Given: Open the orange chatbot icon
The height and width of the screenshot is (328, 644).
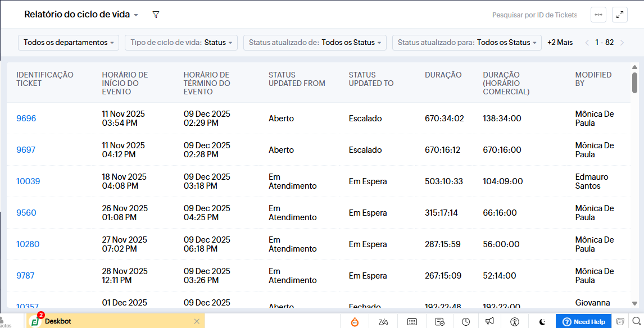Looking at the screenshot, I should (x=355, y=321).
